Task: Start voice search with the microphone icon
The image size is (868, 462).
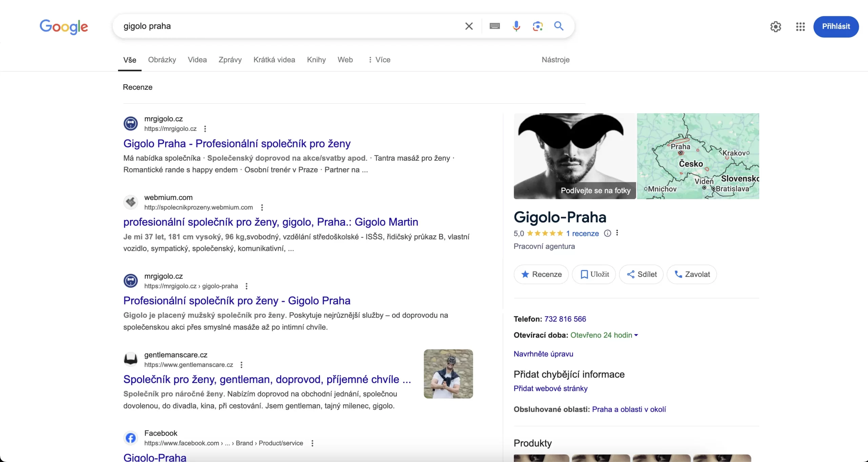Action: (516, 26)
